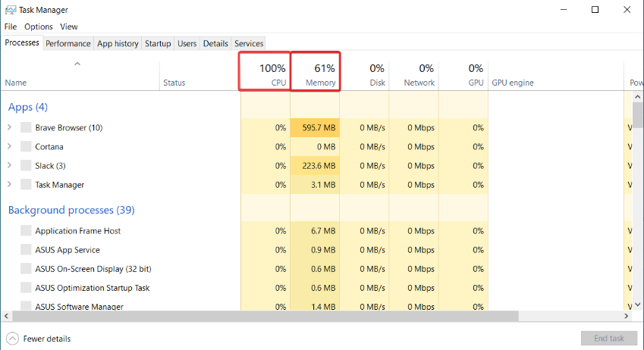The width and height of the screenshot is (644, 350).
Task: Click the Cortana process icon
Action: point(27,147)
